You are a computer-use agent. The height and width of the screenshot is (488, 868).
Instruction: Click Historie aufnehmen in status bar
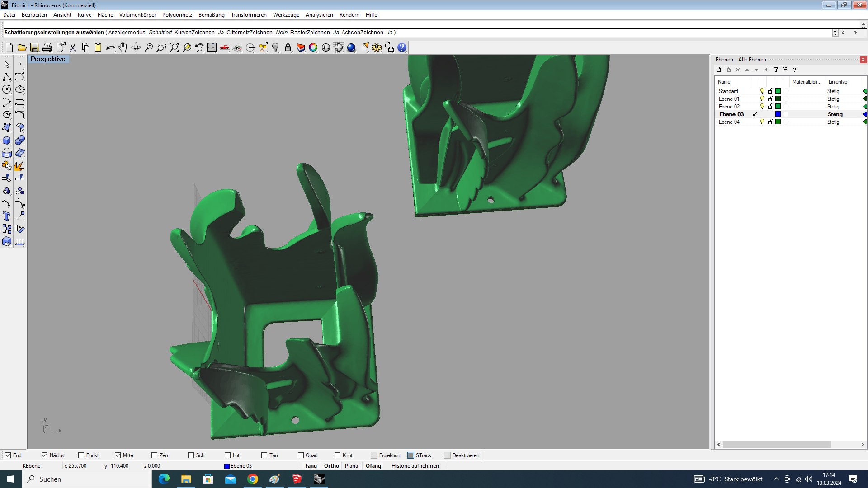click(x=415, y=466)
